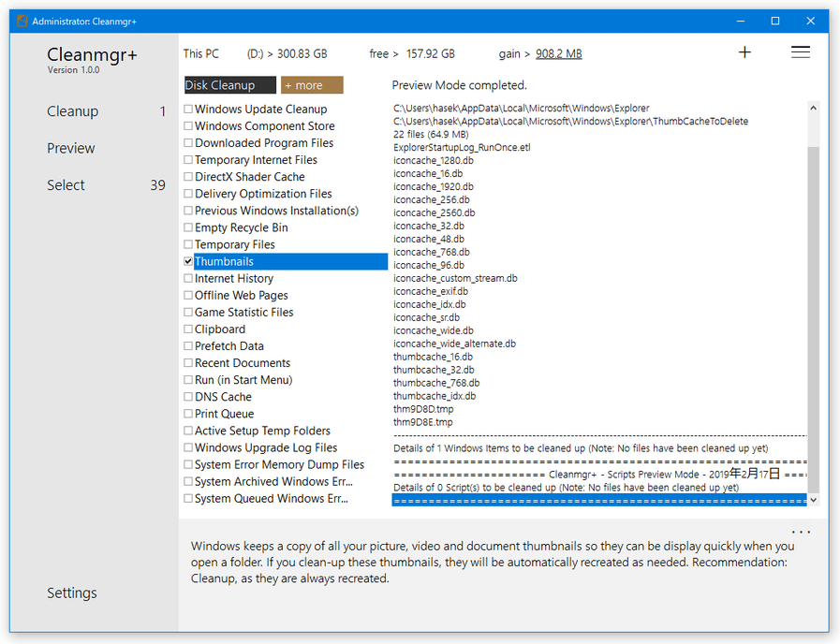
Task: Click ExplorerStartupLog_RunOnce.etl log entry
Action: [x=462, y=147]
